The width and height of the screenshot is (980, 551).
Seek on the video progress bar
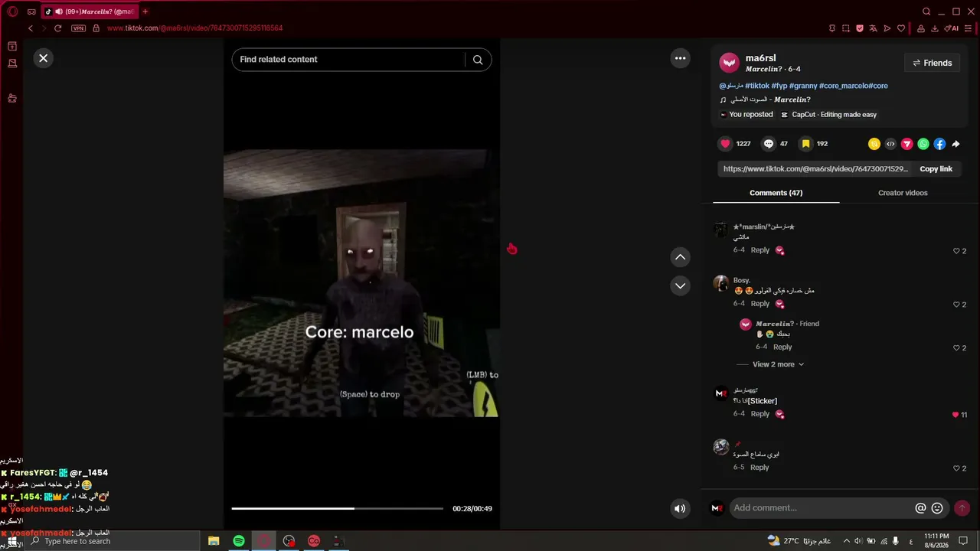(x=337, y=508)
